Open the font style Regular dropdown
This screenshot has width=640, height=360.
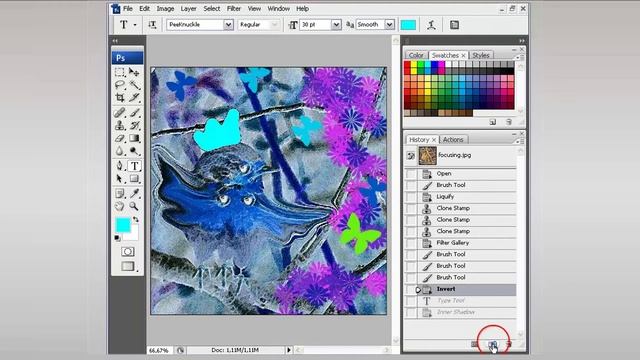click(x=275, y=25)
